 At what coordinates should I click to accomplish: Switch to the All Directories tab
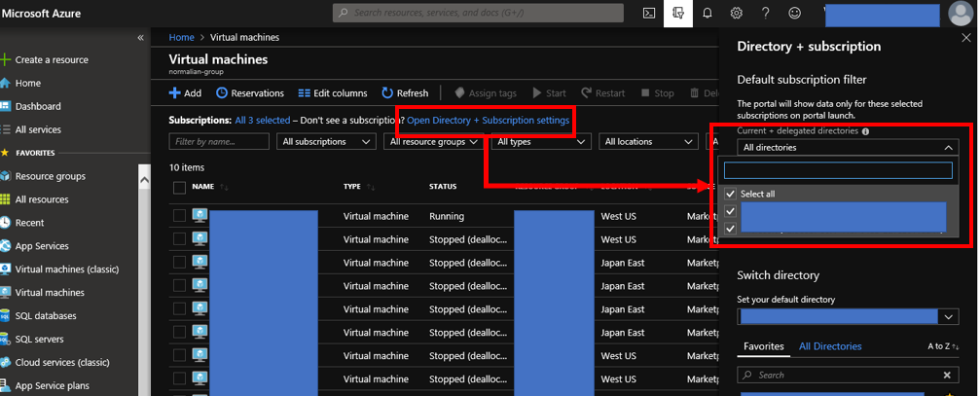pyautogui.click(x=830, y=346)
